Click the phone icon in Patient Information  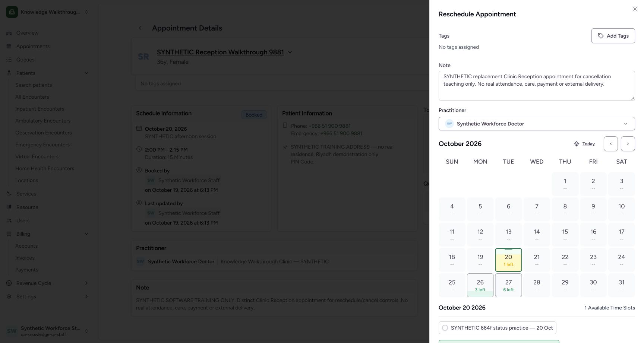click(285, 125)
